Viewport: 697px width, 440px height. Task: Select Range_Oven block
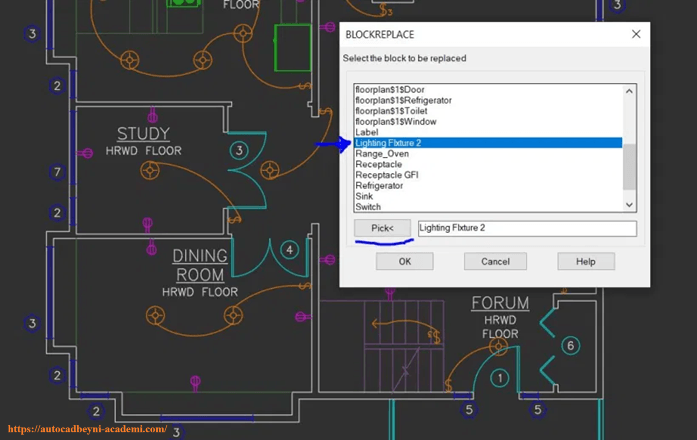point(488,154)
